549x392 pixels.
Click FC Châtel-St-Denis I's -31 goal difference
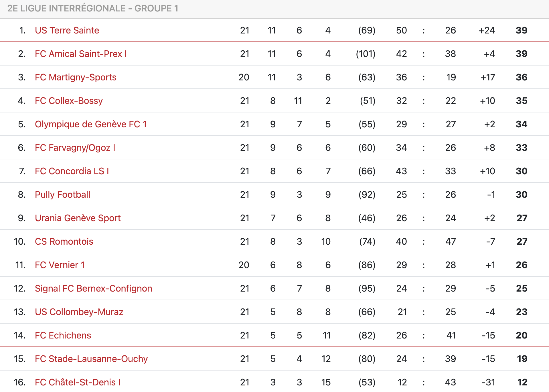tap(488, 382)
